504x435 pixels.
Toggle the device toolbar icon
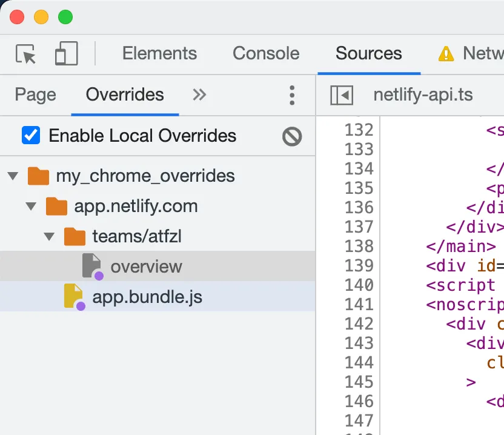point(66,53)
